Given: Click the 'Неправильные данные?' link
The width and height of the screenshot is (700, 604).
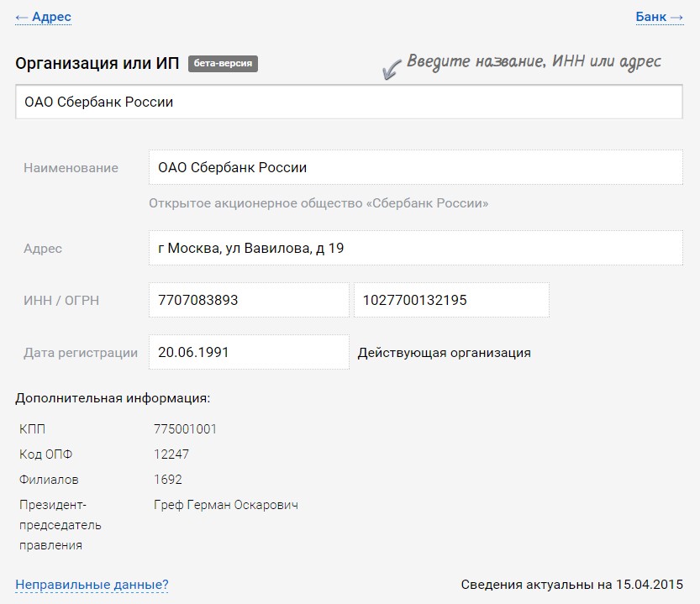Looking at the screenshot, I should 92,585.
